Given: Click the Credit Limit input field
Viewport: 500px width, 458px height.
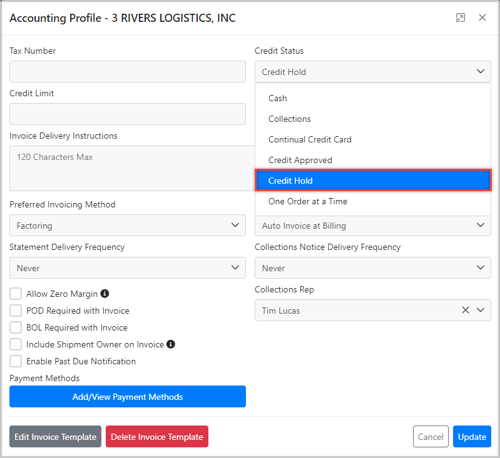Looking at the screenshot, I should (x=127, y=114).
